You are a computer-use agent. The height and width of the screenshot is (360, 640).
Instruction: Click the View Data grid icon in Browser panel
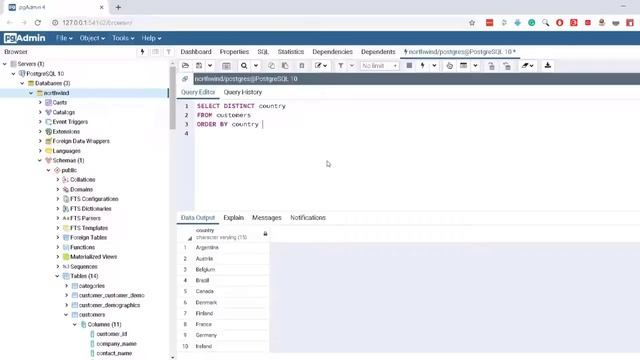pos(156,52)
